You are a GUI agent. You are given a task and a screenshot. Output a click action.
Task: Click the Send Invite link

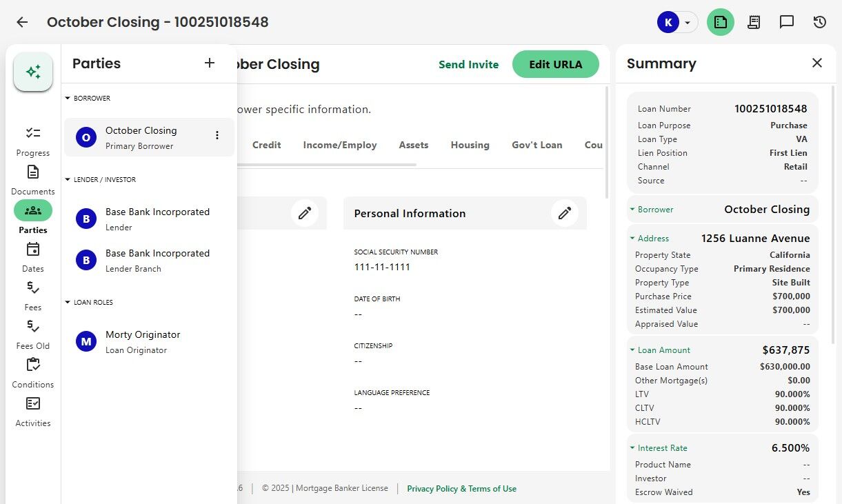[469, 64]
